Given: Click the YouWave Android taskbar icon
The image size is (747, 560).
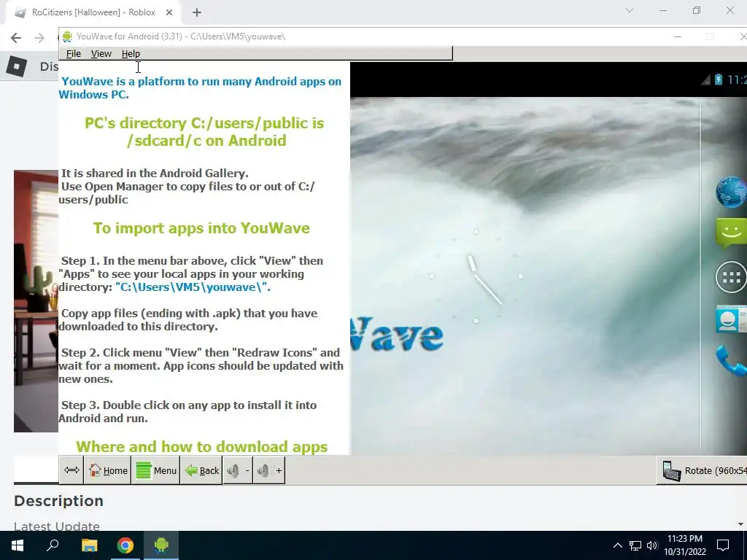Looking at the screenshot, I should coord(161,545).
